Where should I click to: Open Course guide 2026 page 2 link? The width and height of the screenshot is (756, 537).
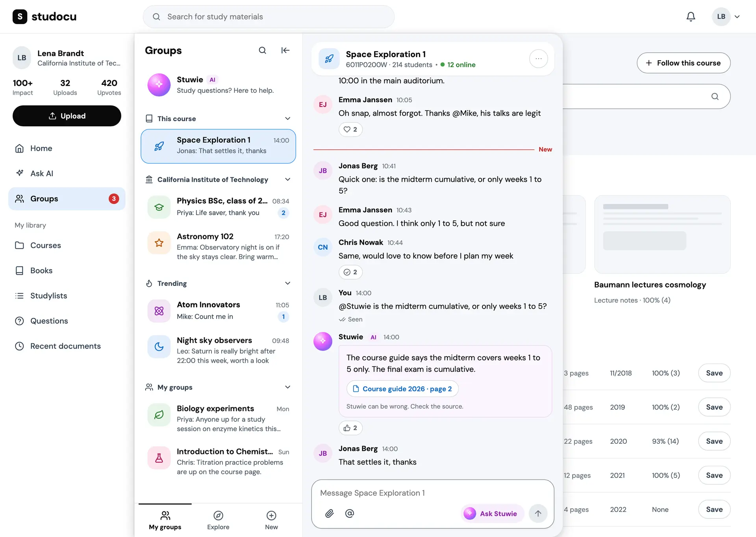tap(402, 389)
